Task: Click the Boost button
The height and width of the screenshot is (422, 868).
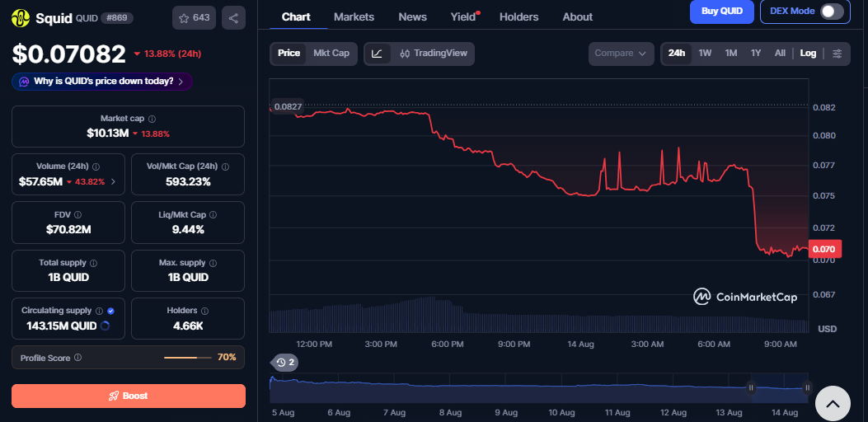Action: pos(129,396)
